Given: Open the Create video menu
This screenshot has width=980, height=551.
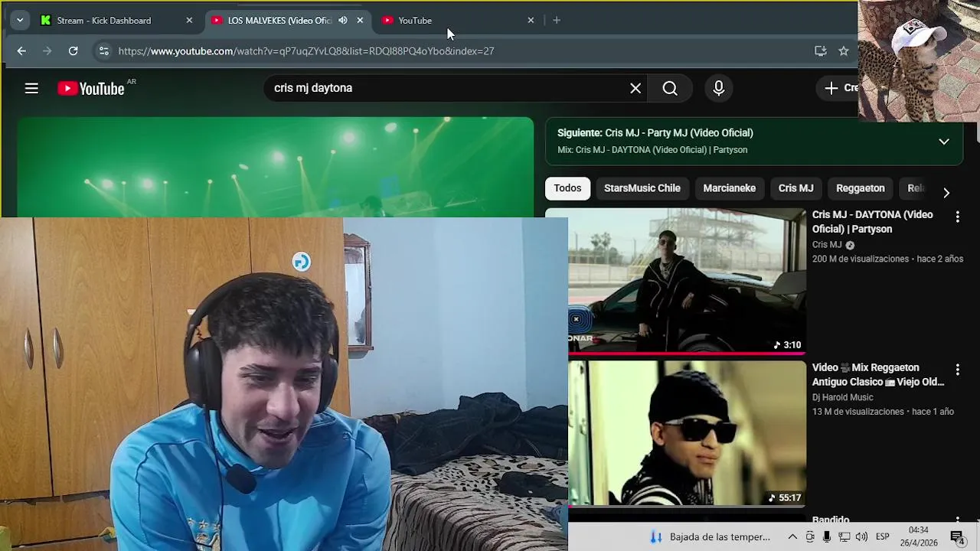Looking at the screenshot, I should [x=840, y=88].
